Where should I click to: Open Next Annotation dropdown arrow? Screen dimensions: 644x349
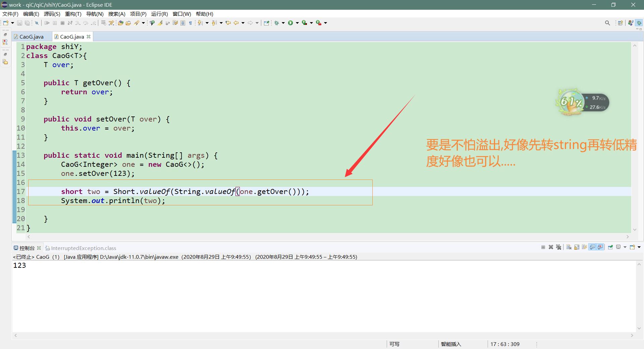pos(207,23)
